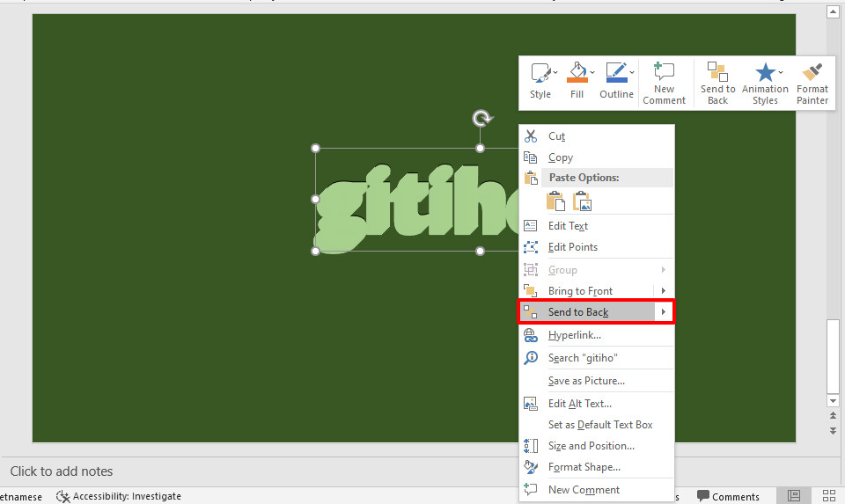Click the gitiho WordArt text
The height and width of the screenshot is (504, 845).
417,208
